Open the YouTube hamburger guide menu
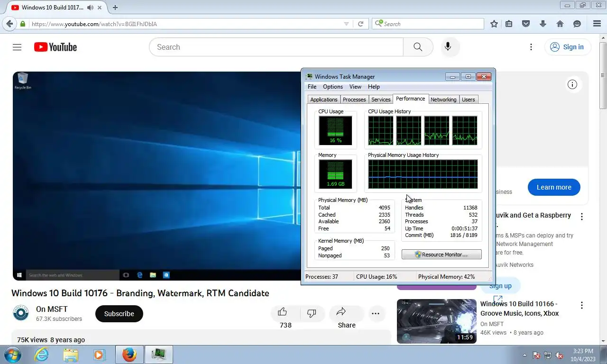 tap(17, 47)
